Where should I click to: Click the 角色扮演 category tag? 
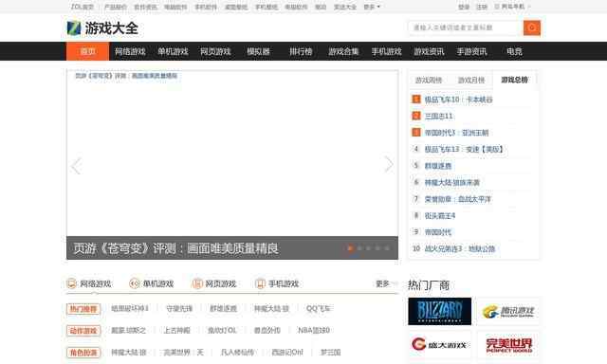pyautogui.click(x=83, y=353)
